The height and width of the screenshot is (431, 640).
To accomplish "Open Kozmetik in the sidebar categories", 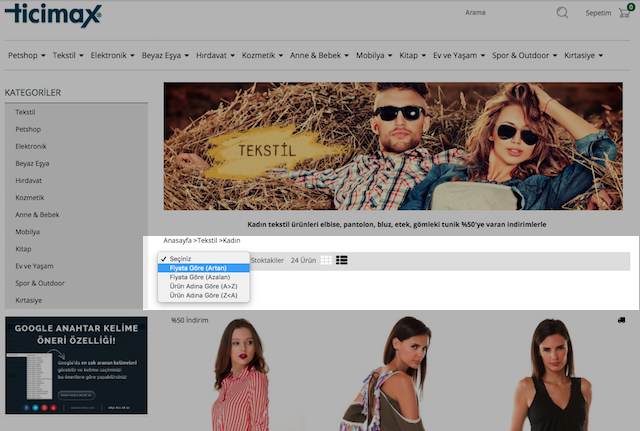I will point(30,197).
